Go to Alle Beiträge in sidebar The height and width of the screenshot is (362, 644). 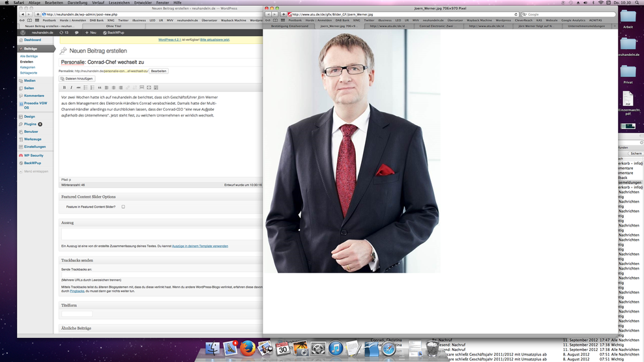click(29, 56)
